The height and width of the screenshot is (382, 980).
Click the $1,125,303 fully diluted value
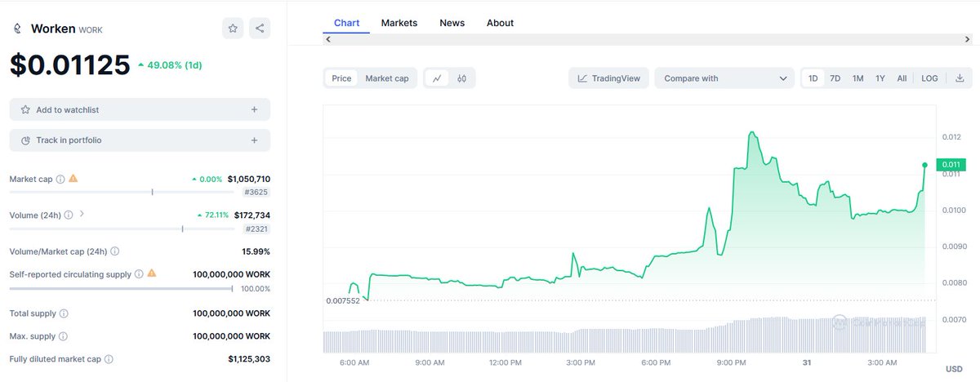coord(249,359)
